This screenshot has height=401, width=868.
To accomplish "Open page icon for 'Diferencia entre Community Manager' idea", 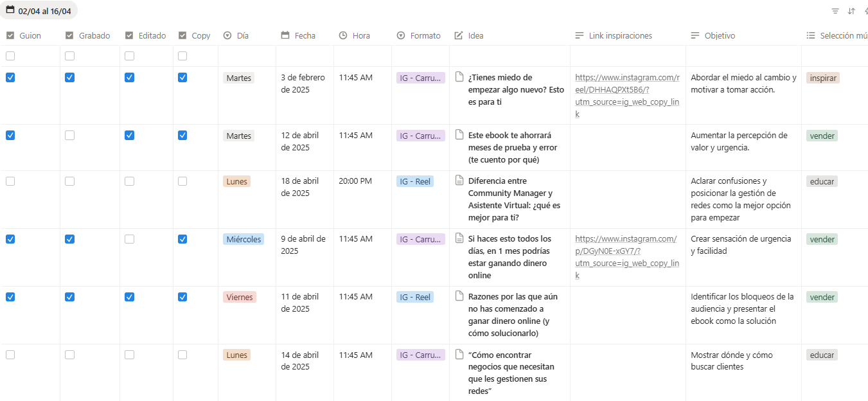I will (x=459, y=181).
